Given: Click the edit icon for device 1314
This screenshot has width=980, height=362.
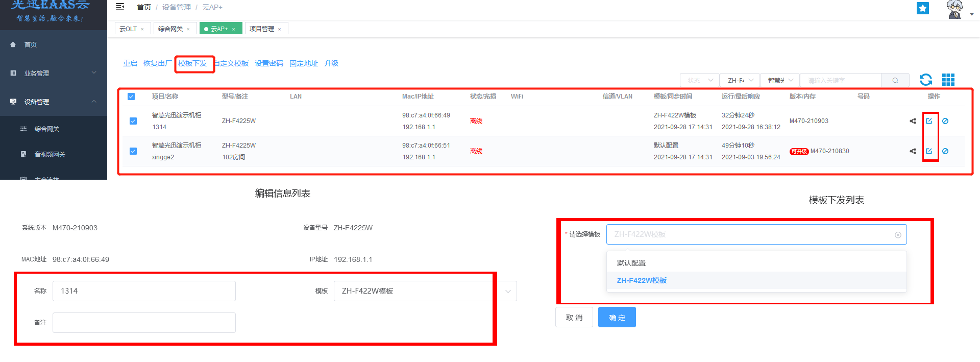Looking at the screenshot, I should click(x=929, y=121).
